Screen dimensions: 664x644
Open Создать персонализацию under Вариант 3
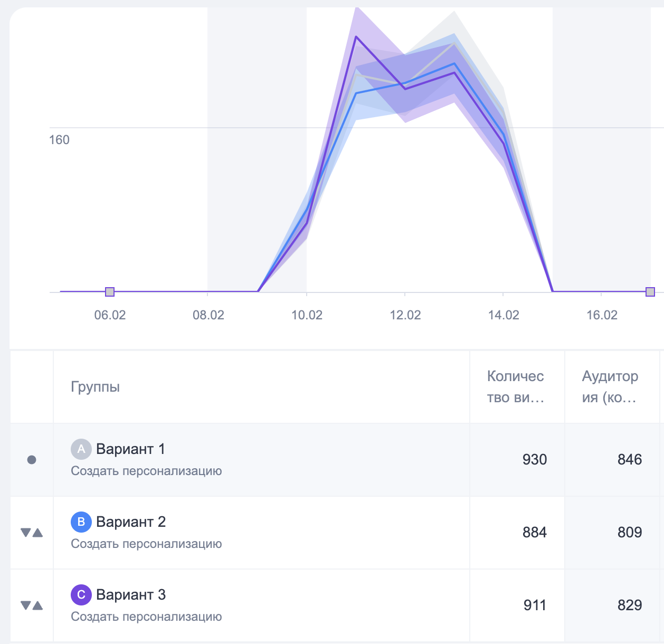pos(146,617)
